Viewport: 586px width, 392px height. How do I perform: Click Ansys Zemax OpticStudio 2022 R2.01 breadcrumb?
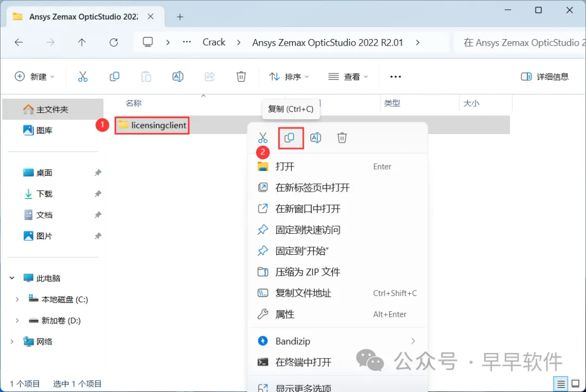point(327,42)
